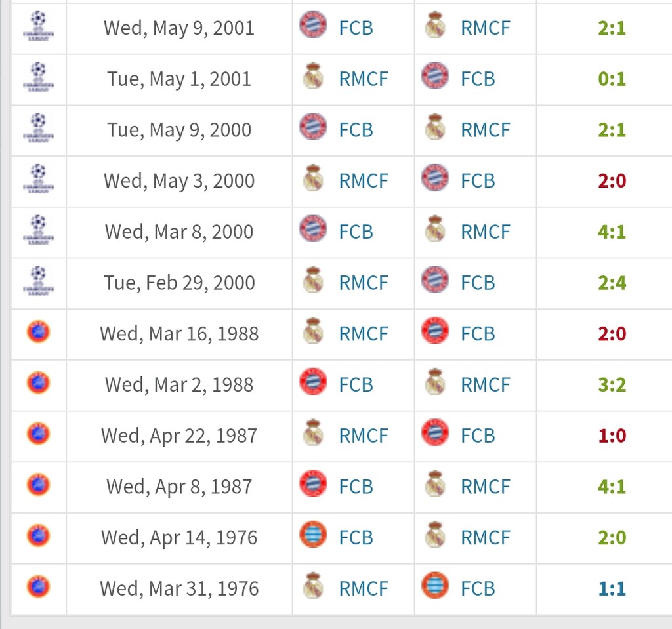The width and height of the screenshot is (672, 629).
Task: View the 2:4 match result from Feb 29, 2000
Action: coord(612,283)
